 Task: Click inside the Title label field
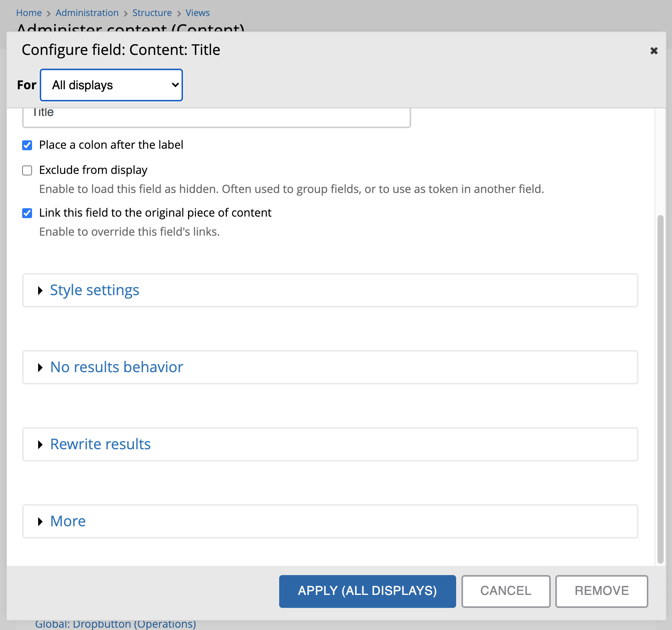(217, 115)
